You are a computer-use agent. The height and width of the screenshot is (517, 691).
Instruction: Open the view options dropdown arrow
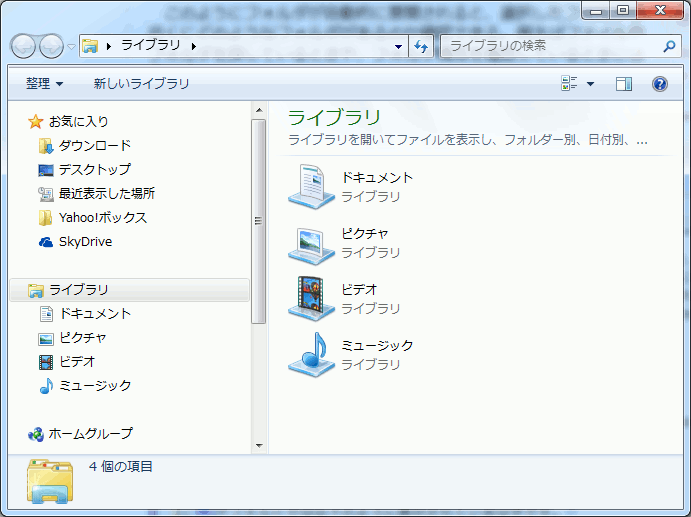coord(590,84)
